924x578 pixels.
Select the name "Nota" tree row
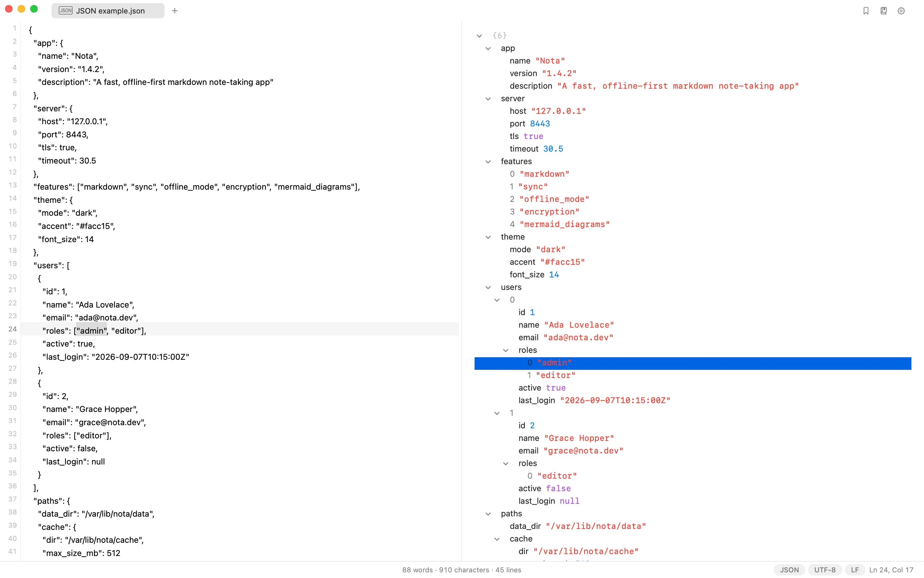pos(692,61)
